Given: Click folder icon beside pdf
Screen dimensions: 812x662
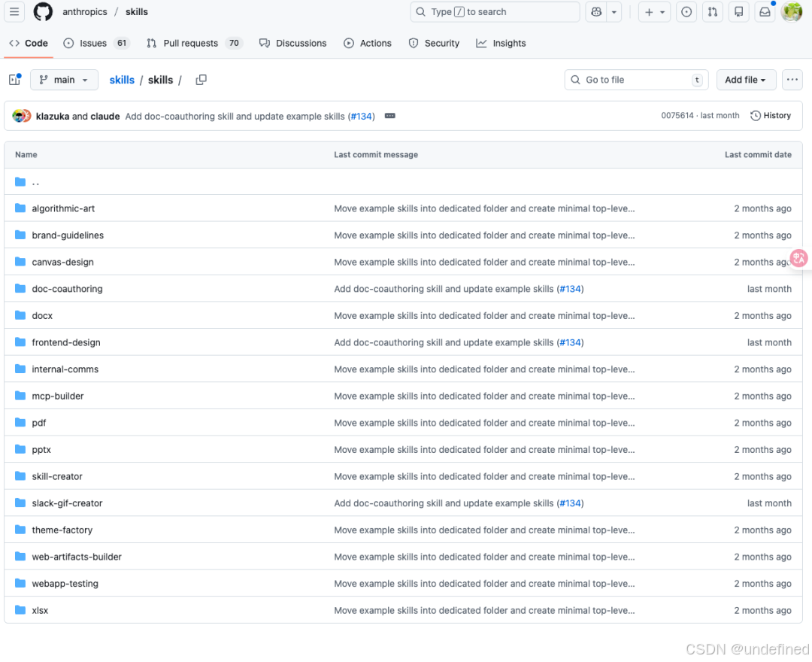Looking at the screenshot, I should pyautogui.click(x=20, y=423).
